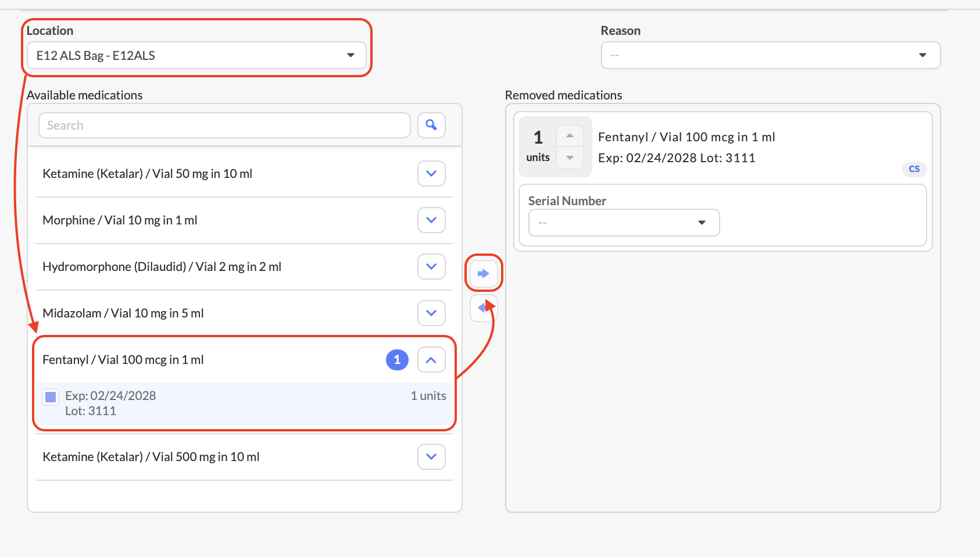Click the right arrow to move medication
The height and width of the screenshot is (557, 980).
coord(483,273)
